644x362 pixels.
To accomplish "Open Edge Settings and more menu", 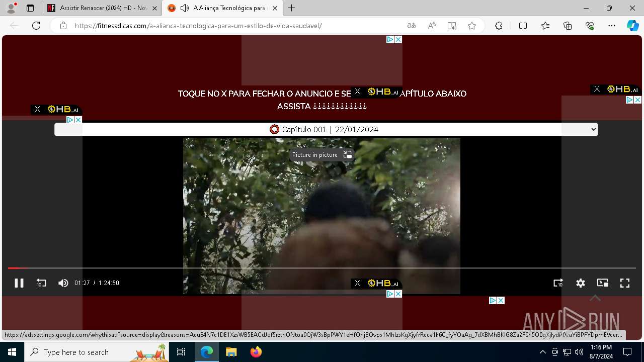I will (x=612, y=26).
